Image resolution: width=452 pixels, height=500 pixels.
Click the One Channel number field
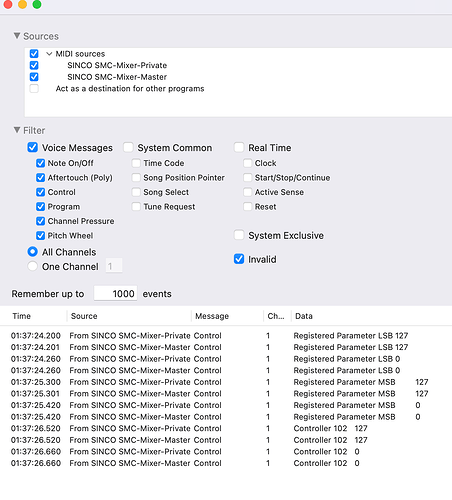coord(114,266)
